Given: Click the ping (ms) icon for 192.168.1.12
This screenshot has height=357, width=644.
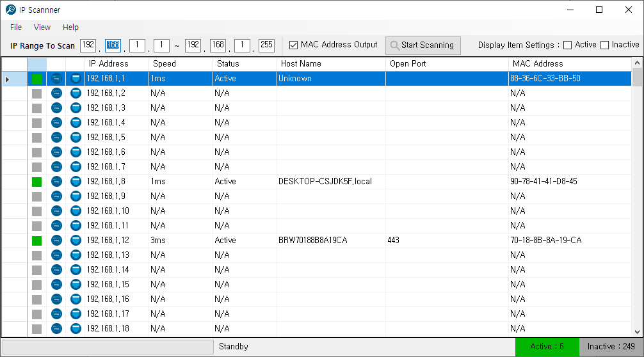Looking at the screenshot, I should [56, 241].
